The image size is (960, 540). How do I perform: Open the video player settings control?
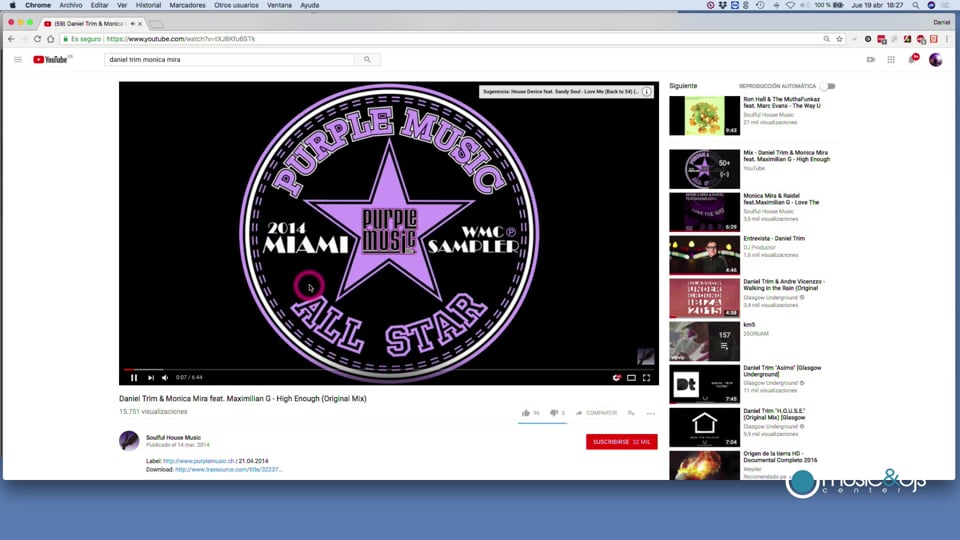point(617,378)
